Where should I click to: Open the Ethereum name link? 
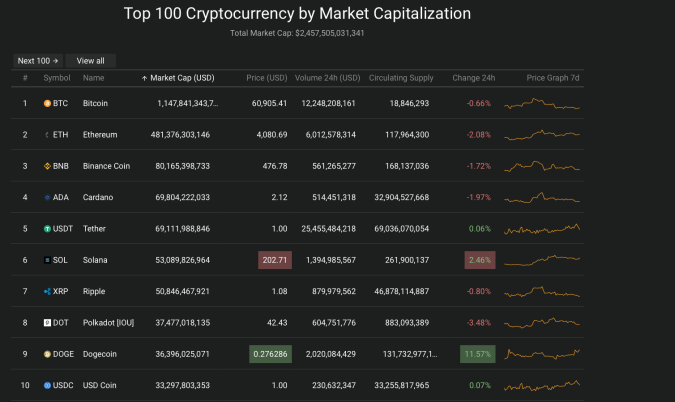click(x=99, y=134)
